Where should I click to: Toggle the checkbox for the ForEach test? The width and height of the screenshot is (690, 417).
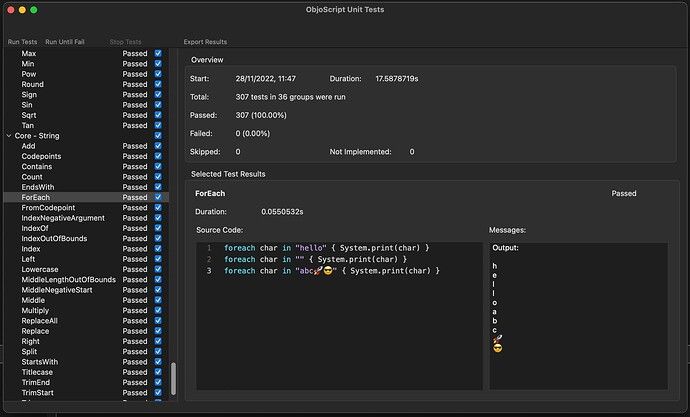(x=158, y=197)
